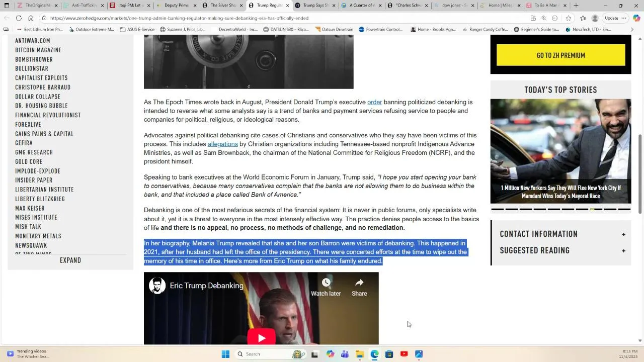Click EXPAND on the blogroll sidebar
This screenshot has width=644, height=362.
pos(70,260)
